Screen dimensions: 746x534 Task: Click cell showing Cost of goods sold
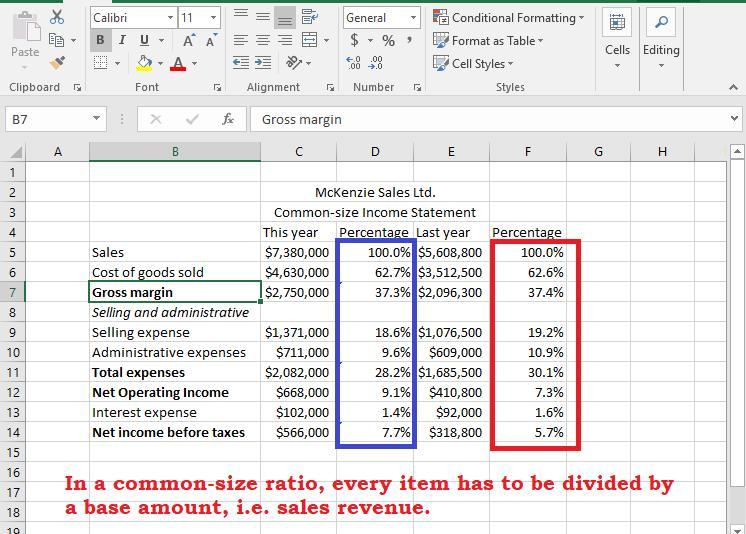pyautogui.click(x=175, y=273)
